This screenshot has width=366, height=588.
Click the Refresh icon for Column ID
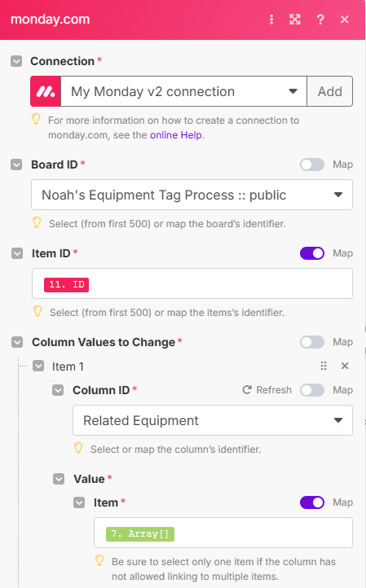coord(247,390)
